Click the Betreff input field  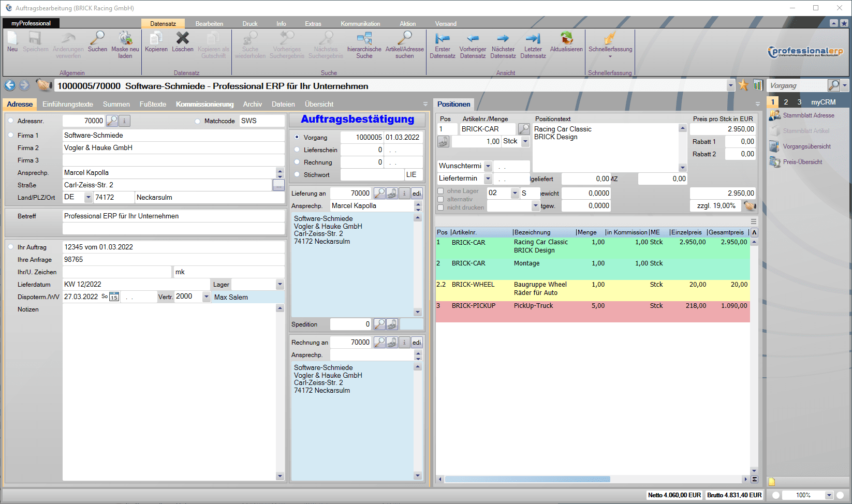(173, 216)
